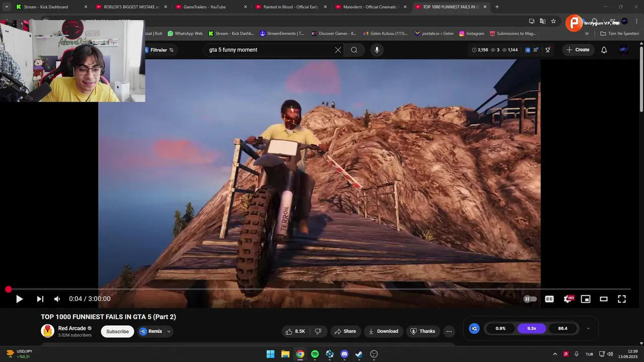Open vidIQ list icon in header
The width and height of the screenshot is (644, 362).
coord(536,50)
